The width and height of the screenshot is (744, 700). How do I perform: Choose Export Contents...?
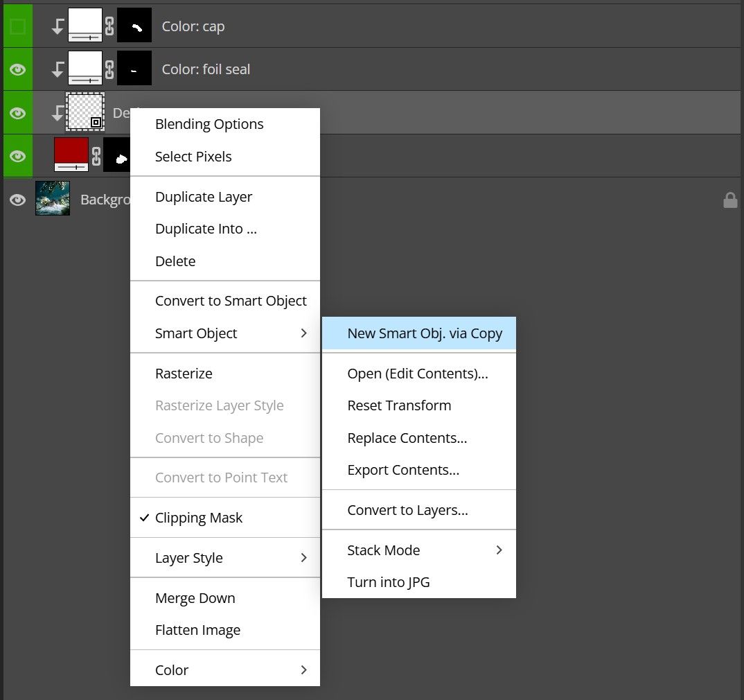pyautogui.click(x=419, y=470)
